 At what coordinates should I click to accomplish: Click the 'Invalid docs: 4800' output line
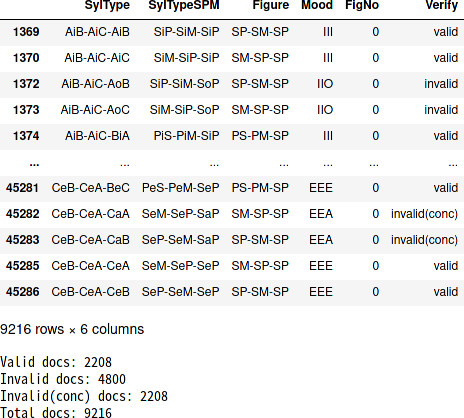coord(63,379)
